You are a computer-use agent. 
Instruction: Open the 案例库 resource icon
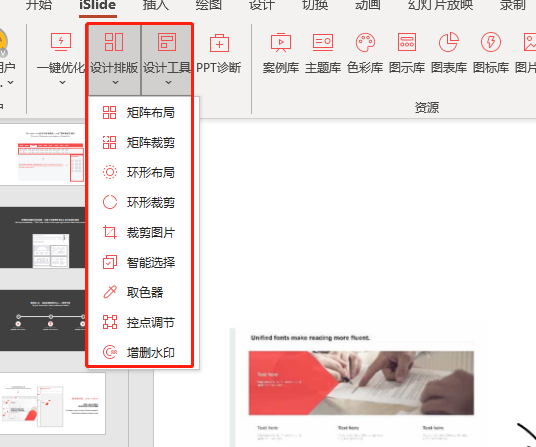pos(281,42)
